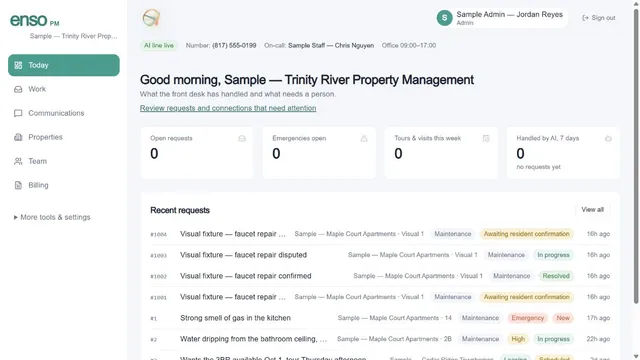Click Maintenance tag on request #1002

coord(511,276)
